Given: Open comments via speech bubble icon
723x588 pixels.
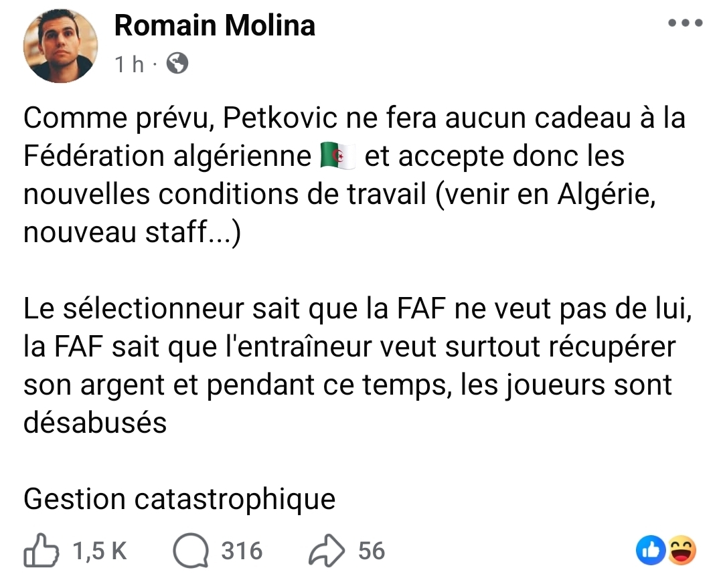Looking at the screenshot, I should pos(190,551).
